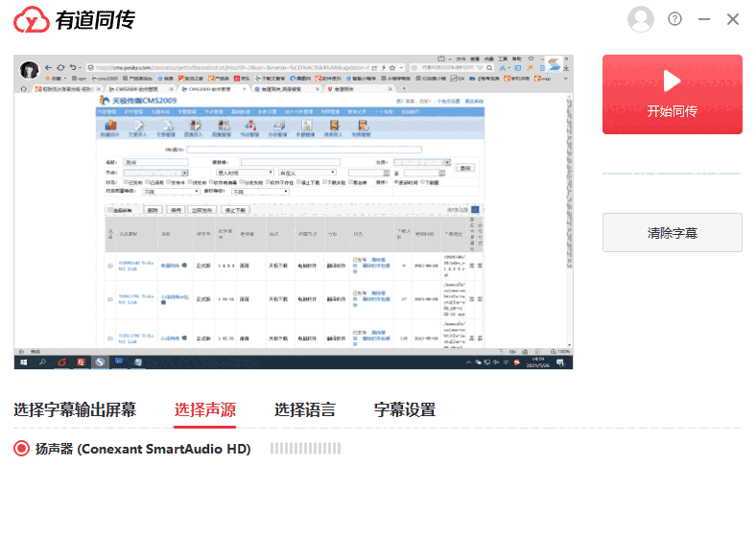
Task: Click the taskbar search icon in the preview
Action: pos(42,363)
